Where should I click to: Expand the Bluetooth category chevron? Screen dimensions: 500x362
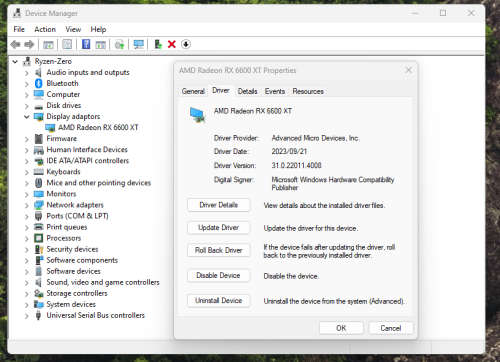pyautogui.click(x=27, y=84)
